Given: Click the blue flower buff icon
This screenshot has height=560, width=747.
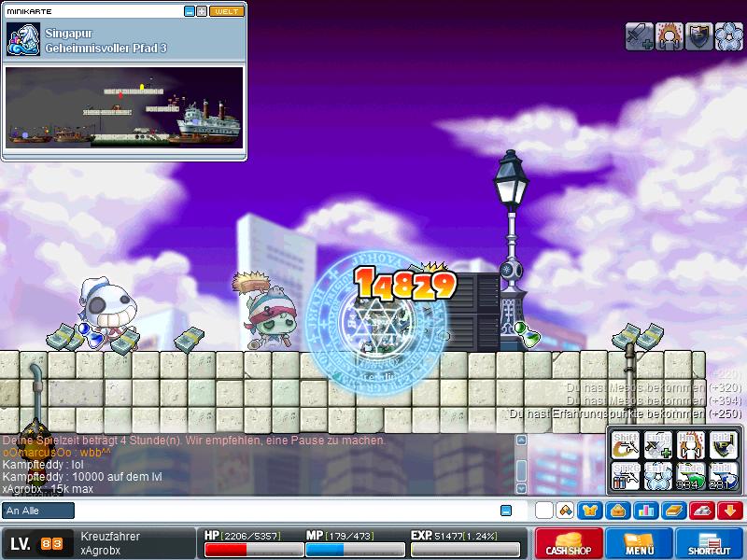Looking at the screenshot, I should (x=727, y=37).
